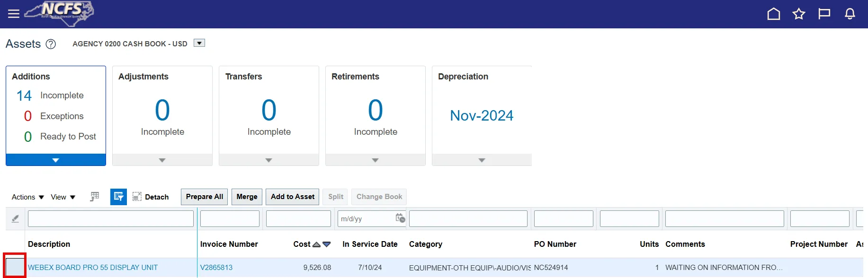Open the hamburger navigation menu
This screenshot has height=278, width=868.
[x=14, y=14]
